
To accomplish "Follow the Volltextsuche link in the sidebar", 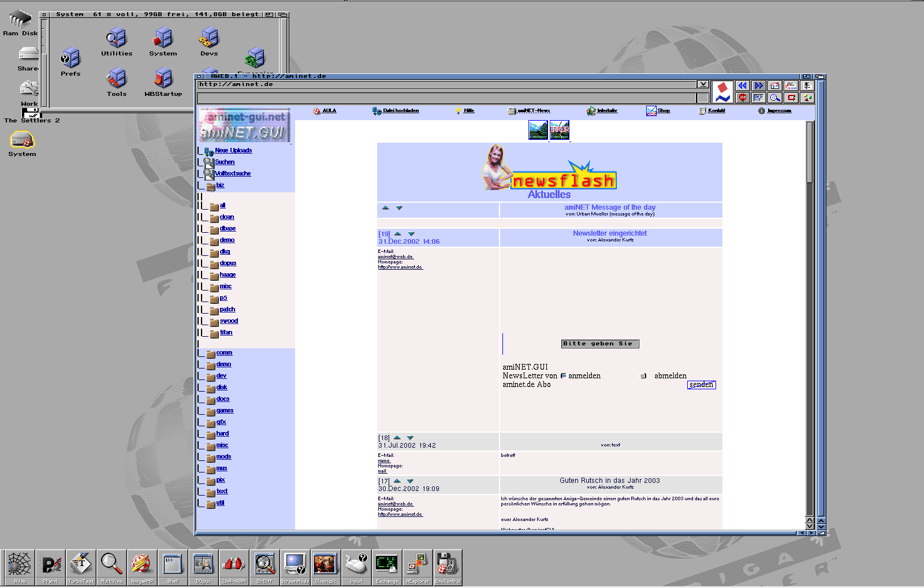I will pos(232,173).
